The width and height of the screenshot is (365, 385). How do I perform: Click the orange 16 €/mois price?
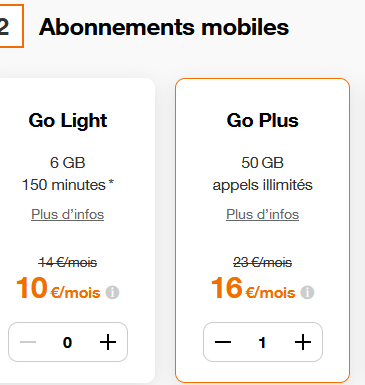(x=253, y=288)
